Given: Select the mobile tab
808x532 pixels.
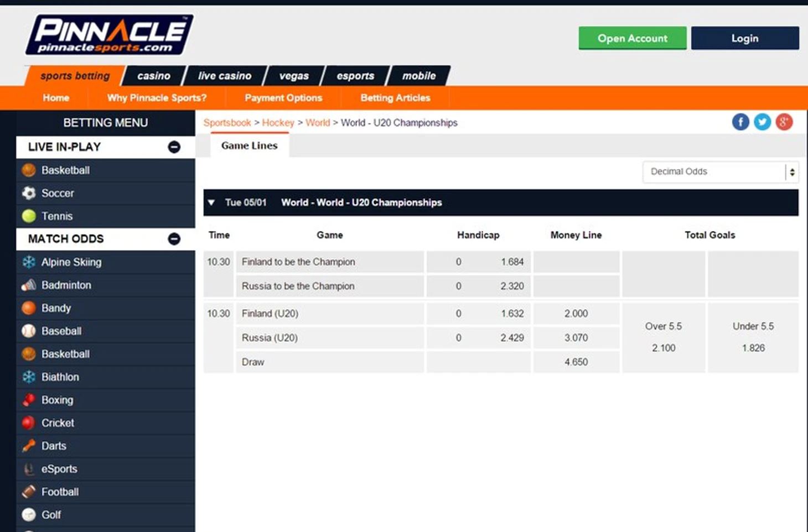Looking at the screenshot, I should pos(419,76).
